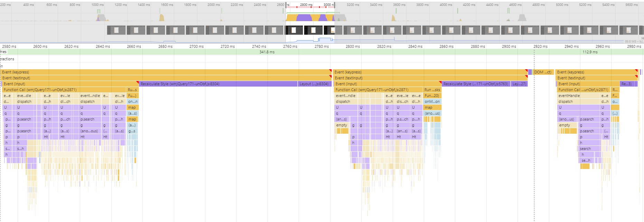Image resolution: width=644 pixels, height=222 pixels.
Task: Select the 112.9 ms frame
Action: tap(590, 52)
